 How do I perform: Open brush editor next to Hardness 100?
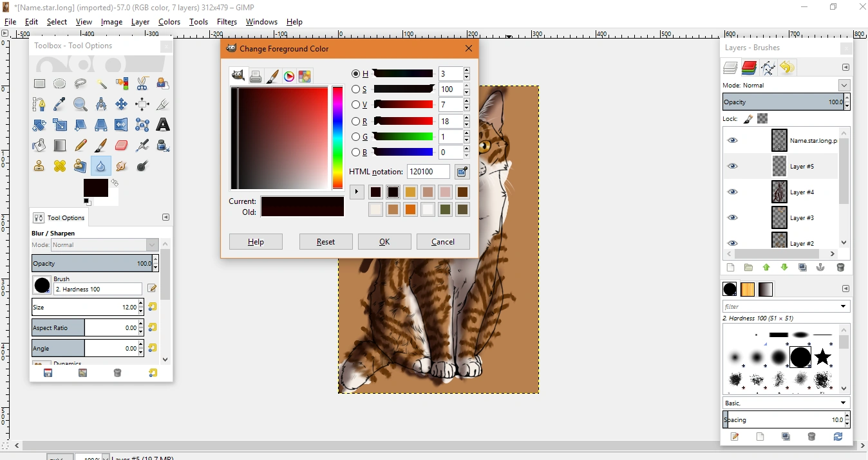point(152,288)
